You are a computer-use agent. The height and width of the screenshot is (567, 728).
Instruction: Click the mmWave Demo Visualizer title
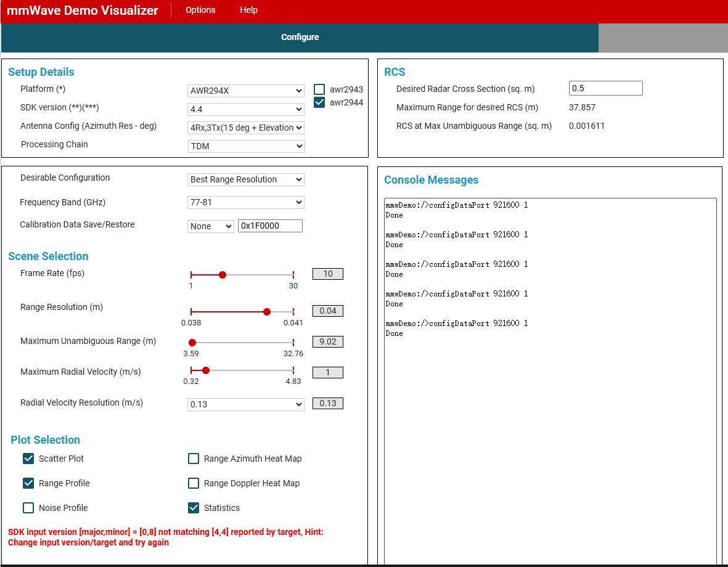(x=82, y=10)
